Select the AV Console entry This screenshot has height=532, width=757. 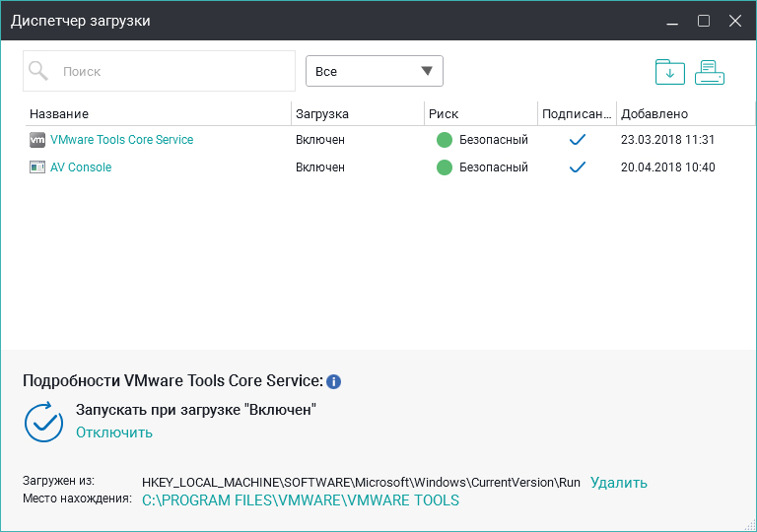(81, 167)
